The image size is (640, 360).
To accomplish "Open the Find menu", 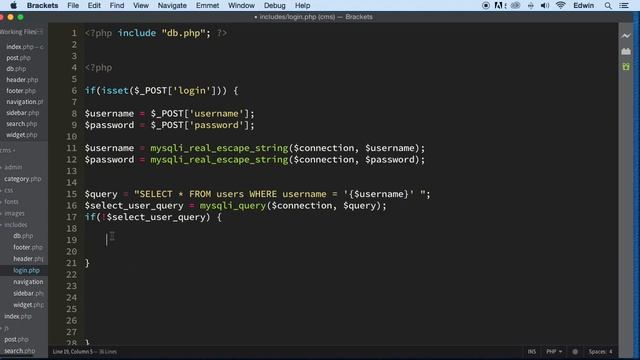I will point(117,5).
